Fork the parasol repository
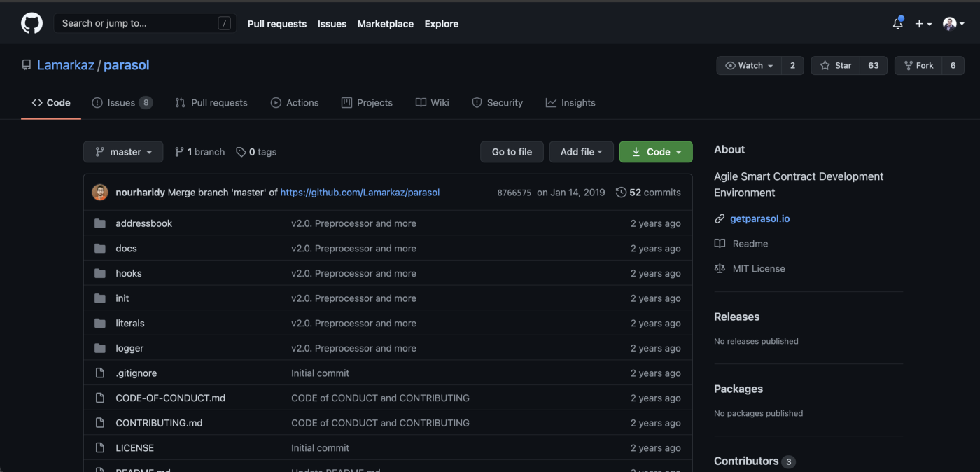 918,65
